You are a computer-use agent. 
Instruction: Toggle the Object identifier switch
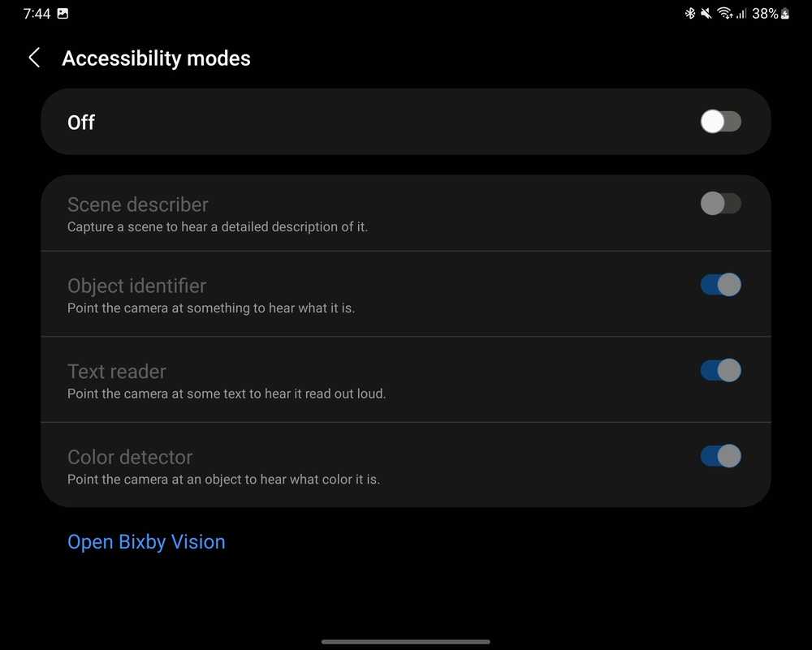click(x=720, y=285)
